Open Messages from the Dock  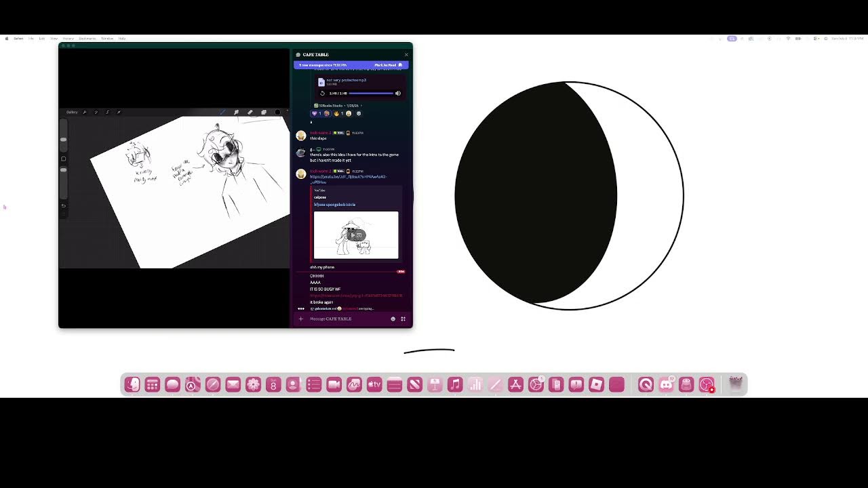[172, 385]
